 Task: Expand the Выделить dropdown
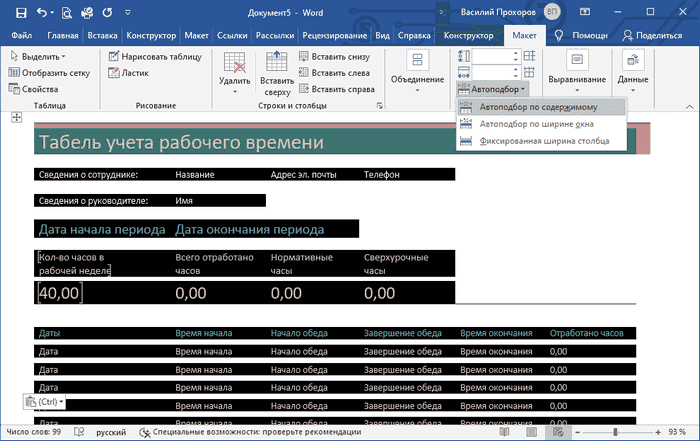pos(40,57)
